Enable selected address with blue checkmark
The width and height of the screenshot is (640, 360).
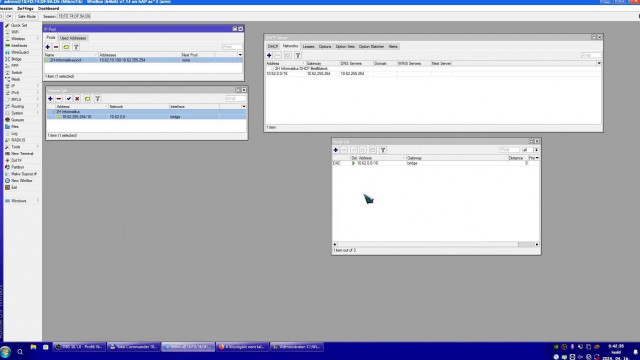click(69, 99)
